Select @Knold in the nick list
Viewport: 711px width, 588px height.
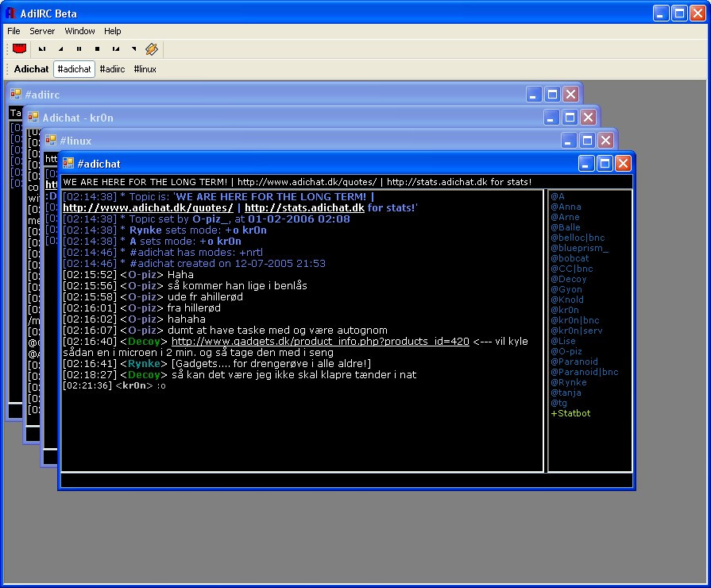(x=567, y=300)
